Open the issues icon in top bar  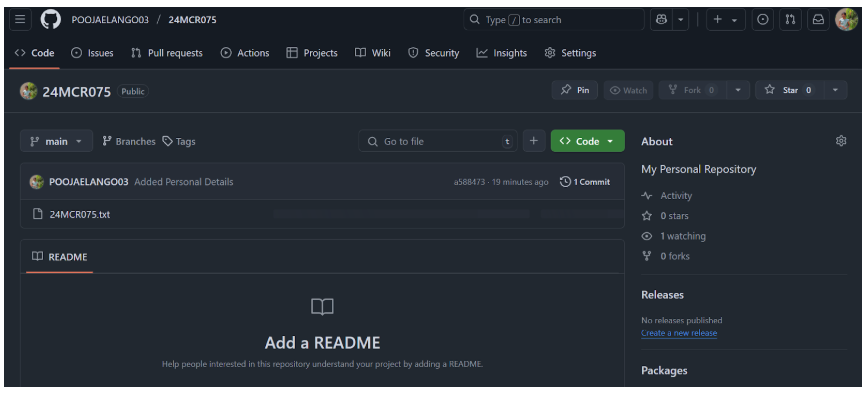(762, 19)
